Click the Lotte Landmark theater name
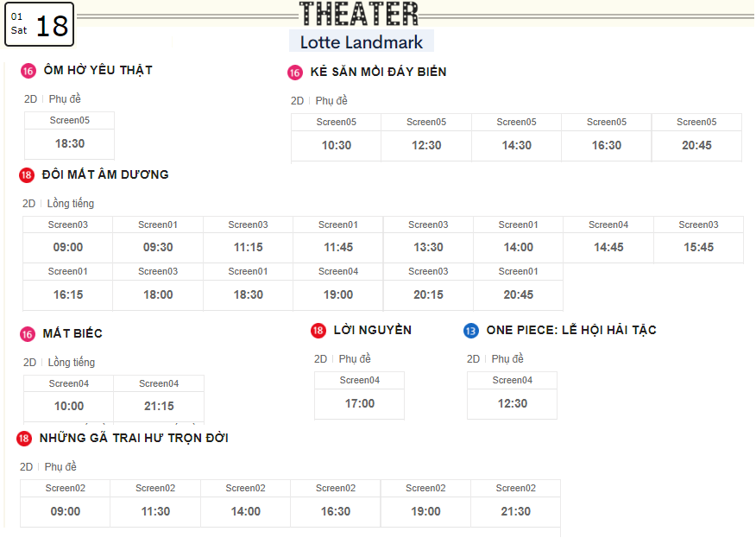Image resolution: width=756 pixels, height=544 pixels. click(x=361, y=42)
